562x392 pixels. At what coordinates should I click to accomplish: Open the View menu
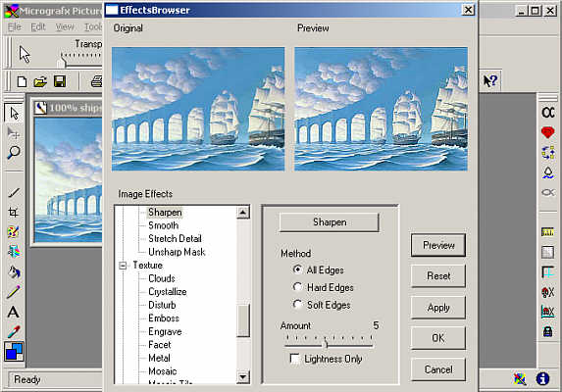point(65,26)
